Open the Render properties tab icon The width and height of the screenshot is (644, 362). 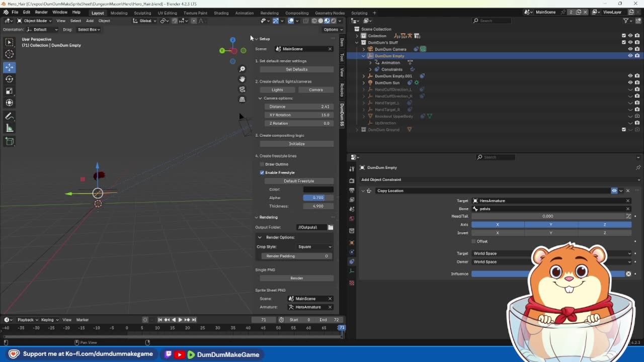click(x=352, y=180)
